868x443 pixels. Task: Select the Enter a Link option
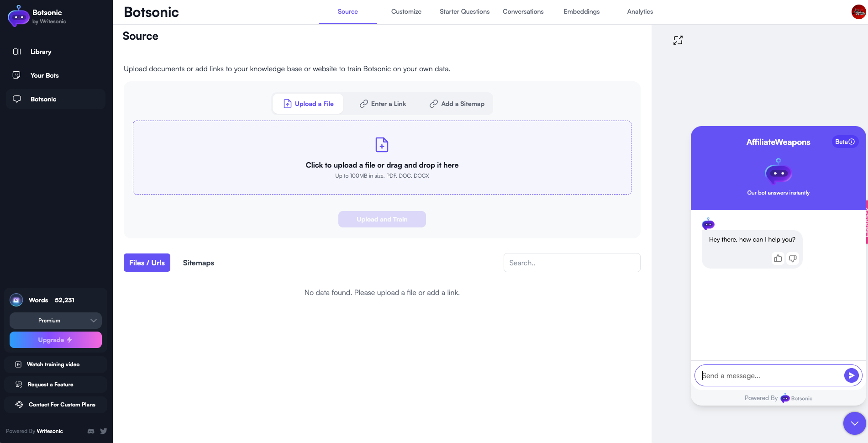coord(383,104)
